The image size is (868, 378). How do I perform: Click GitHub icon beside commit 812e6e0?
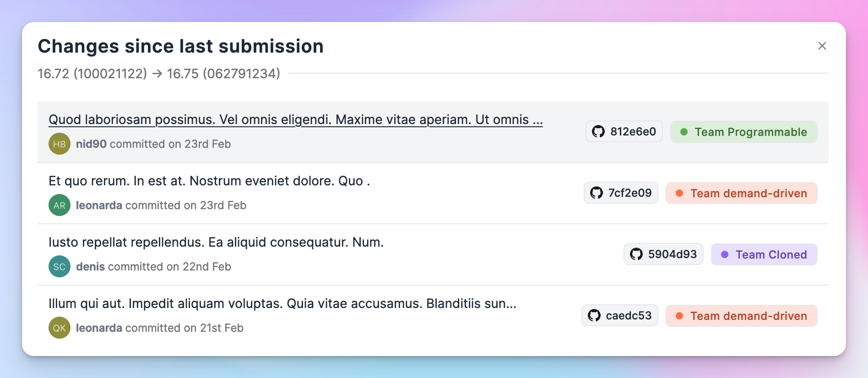(598, 132)
